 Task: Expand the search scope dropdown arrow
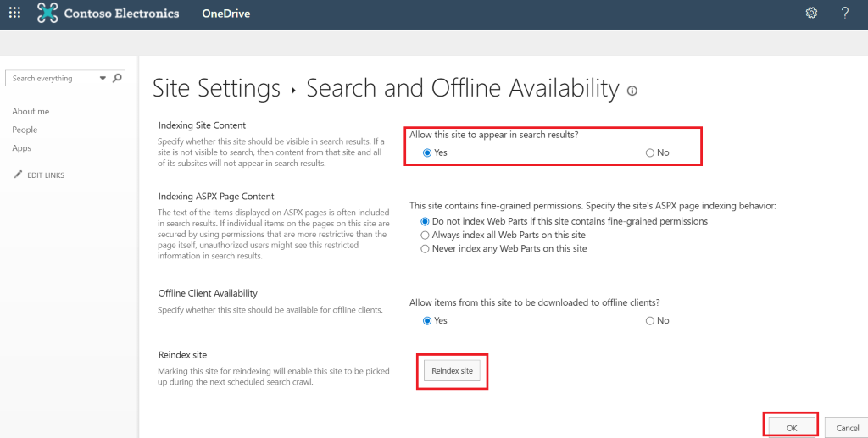103,79
